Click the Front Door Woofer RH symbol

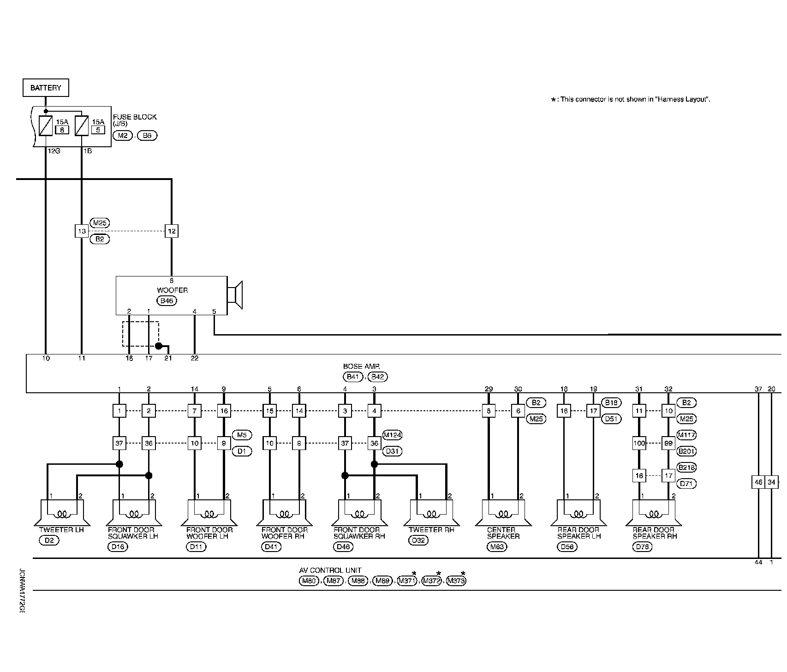pyautogui.click(x=285, y=513)
